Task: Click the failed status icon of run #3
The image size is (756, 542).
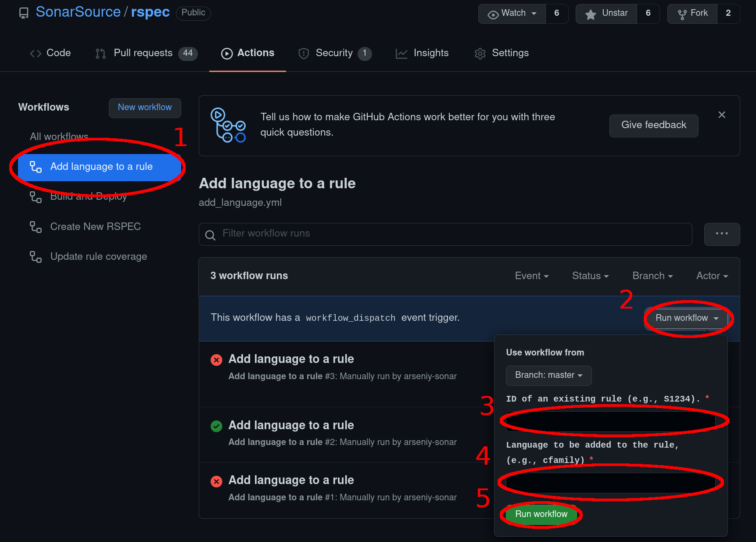Action: (216, 360)
